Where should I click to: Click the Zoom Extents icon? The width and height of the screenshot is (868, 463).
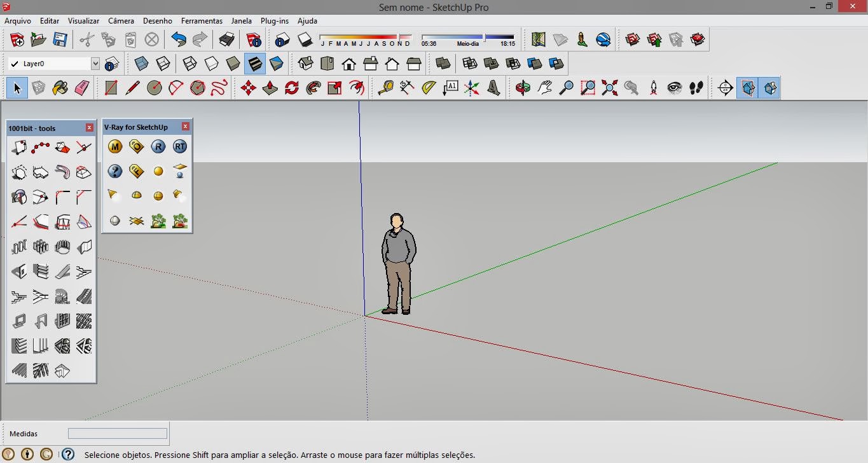[609, 88]
